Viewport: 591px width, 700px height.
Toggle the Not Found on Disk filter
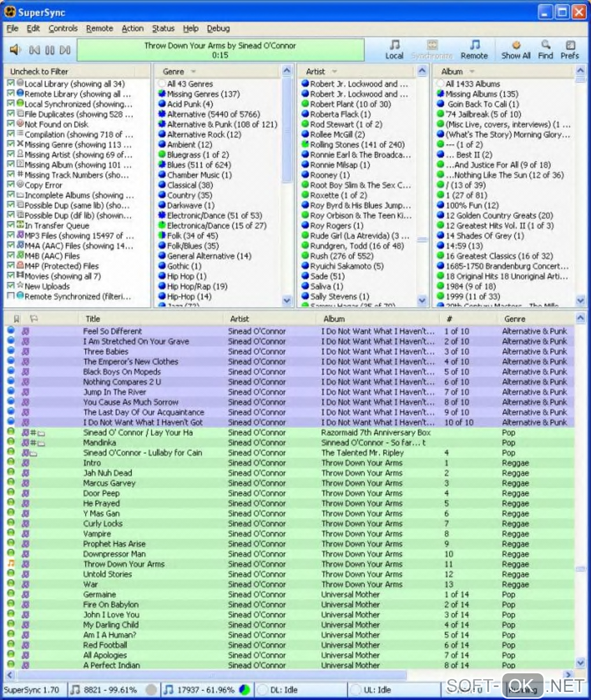click(10, 124)
